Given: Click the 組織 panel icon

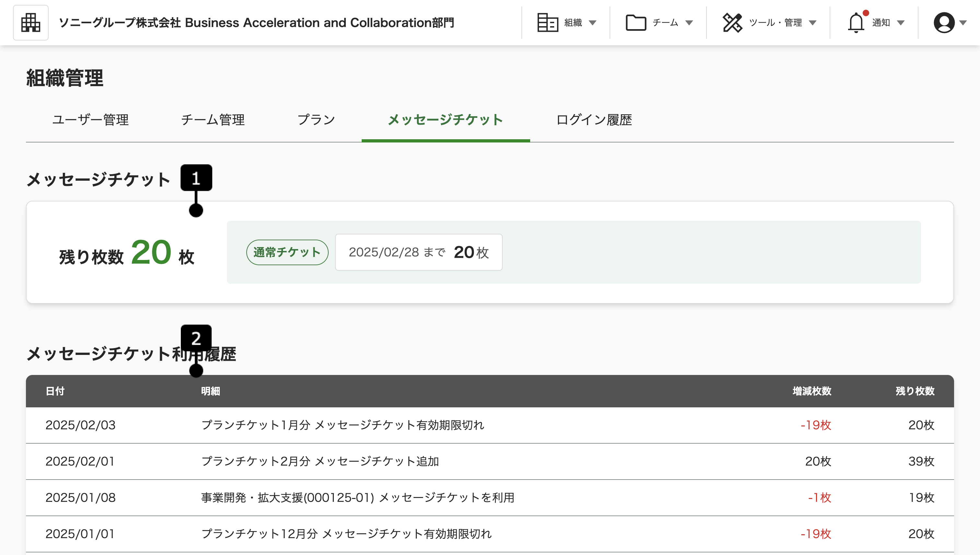Looking at the screenshot, I should pyautogui.click(x=547, y=22).
